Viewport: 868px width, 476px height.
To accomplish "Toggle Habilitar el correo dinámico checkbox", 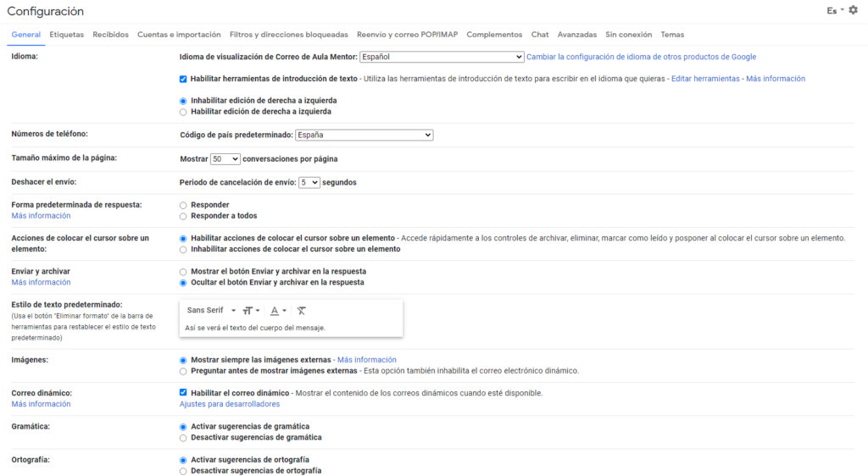I will pos(183,392).
